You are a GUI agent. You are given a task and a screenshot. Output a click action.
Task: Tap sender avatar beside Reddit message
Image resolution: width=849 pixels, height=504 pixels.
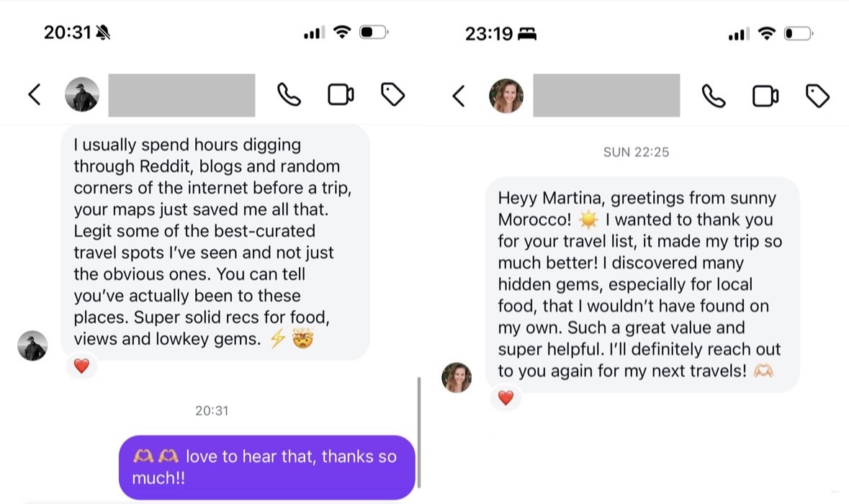[x=32, y=346]
